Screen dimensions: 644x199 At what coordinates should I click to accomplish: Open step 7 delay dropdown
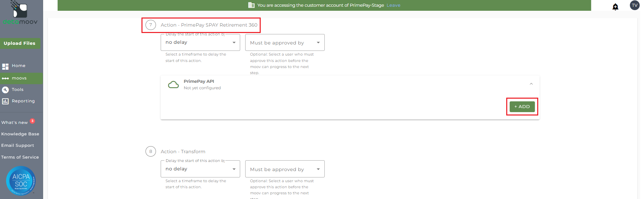point(200,42)
